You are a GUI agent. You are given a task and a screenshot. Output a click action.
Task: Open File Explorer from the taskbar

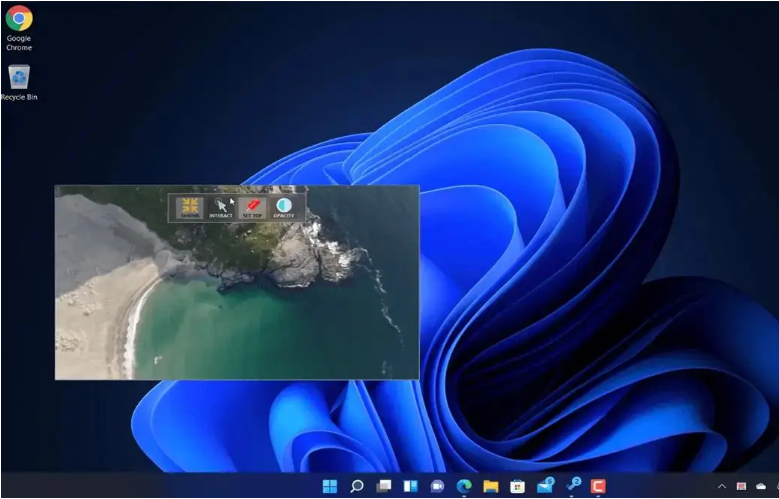tap(491, 486)
